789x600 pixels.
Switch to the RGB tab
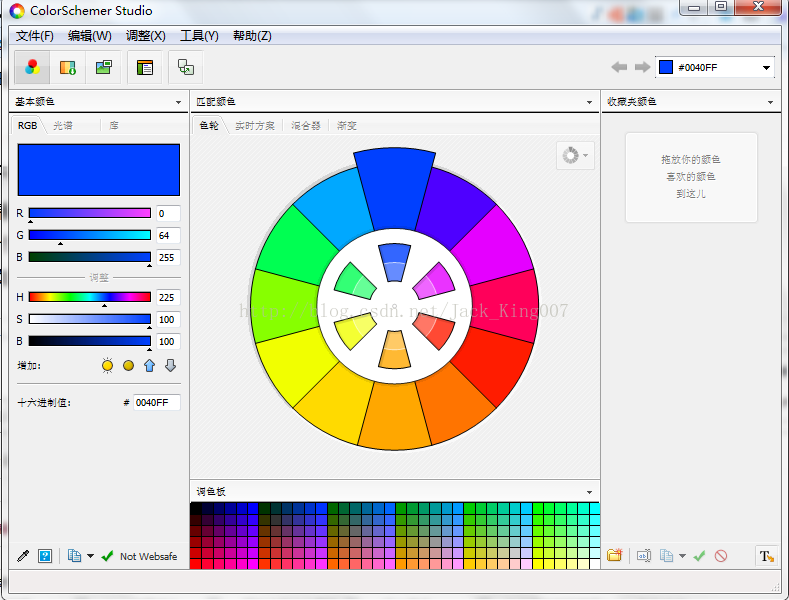(27, 125)
